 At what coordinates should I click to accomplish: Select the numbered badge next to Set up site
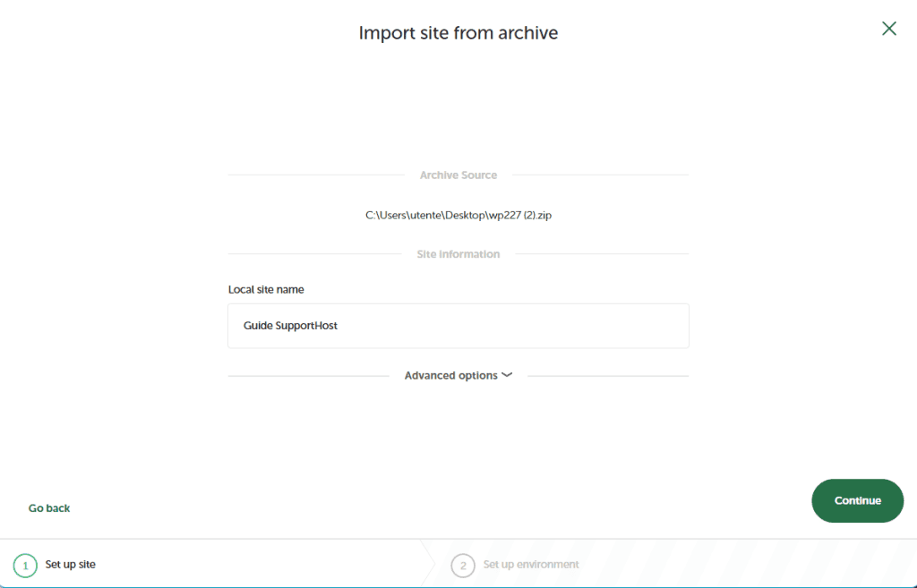pos(25,565)
